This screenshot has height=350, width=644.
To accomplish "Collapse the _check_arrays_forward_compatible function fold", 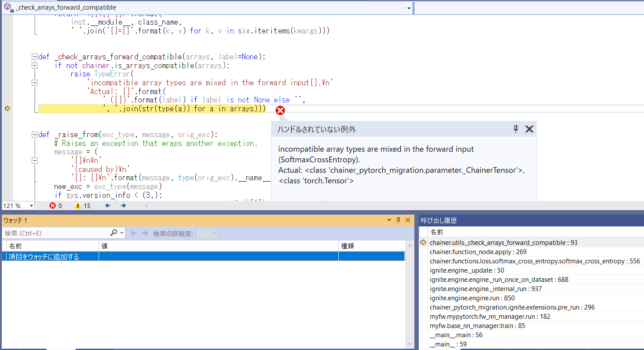I will click(34, 56).
